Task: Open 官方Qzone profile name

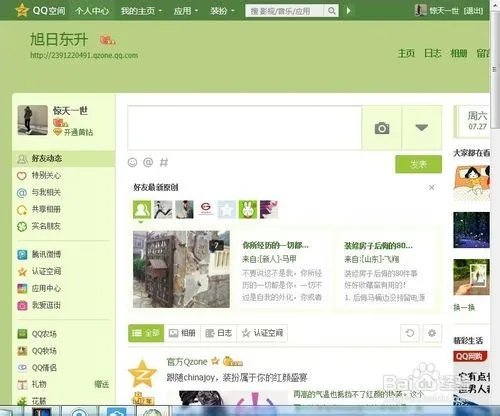Action: coord(187,362)
